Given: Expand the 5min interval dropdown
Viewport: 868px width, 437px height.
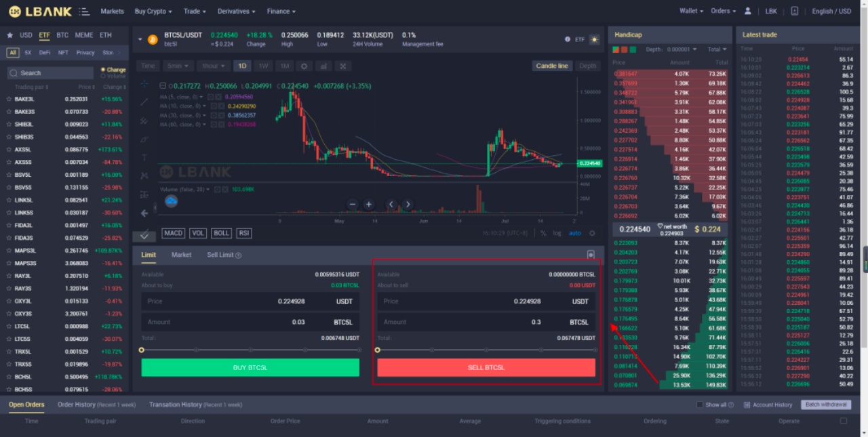Looking at the screenshot, I should click(x=178, y=66).
